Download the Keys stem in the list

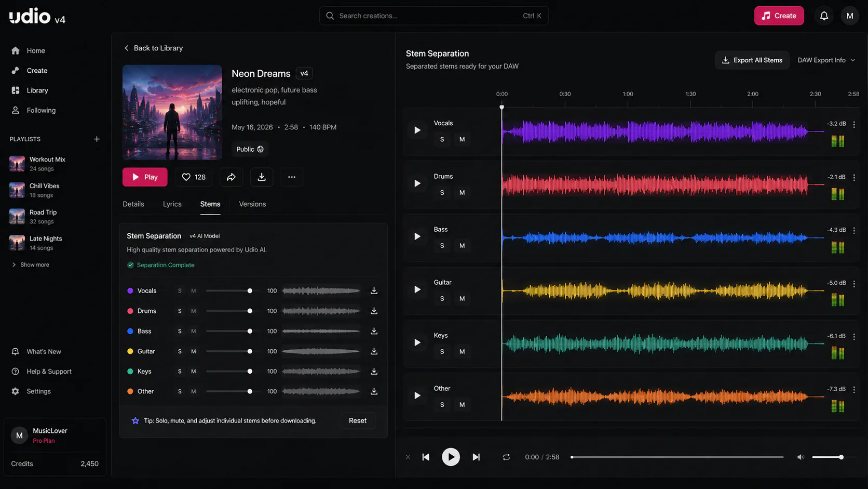(374, 372)
